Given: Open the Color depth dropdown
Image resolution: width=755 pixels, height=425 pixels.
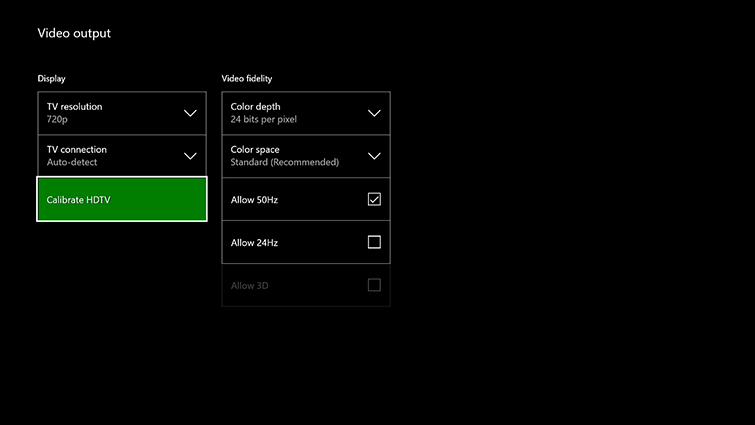Looking at the screenshot, I should (306, 113).
